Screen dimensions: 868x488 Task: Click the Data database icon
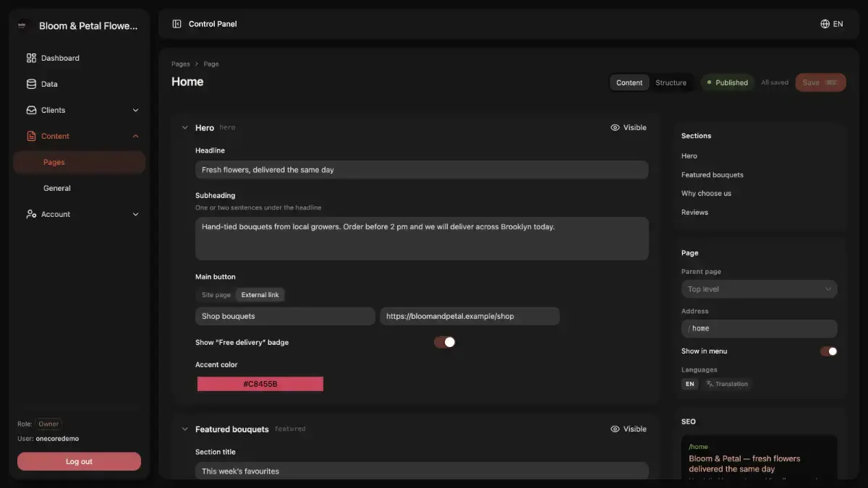[x=31, y=84]
